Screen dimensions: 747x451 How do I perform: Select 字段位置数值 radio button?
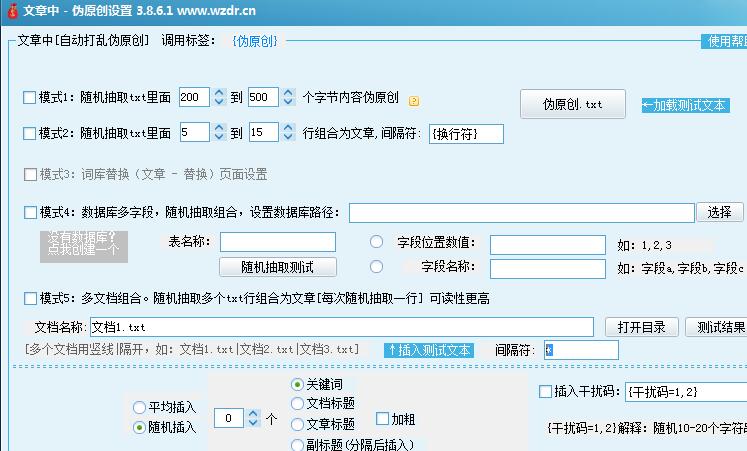click(376, 242)
